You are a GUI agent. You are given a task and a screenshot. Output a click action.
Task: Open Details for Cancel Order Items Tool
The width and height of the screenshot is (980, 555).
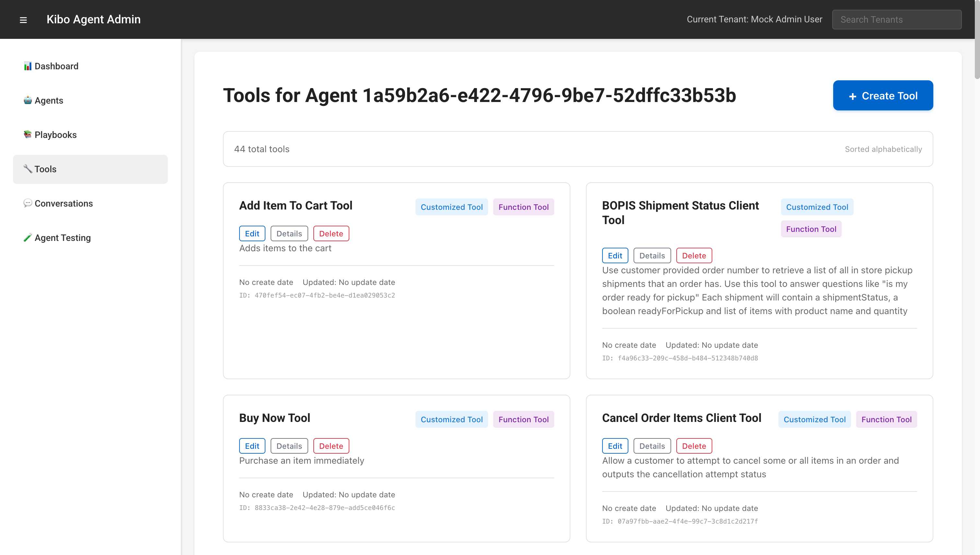652,446
